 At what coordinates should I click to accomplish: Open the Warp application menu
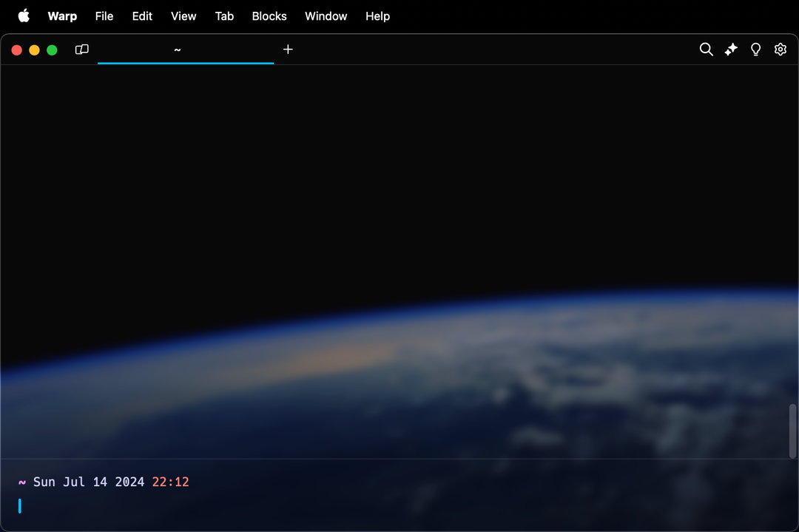click(62, 16)
